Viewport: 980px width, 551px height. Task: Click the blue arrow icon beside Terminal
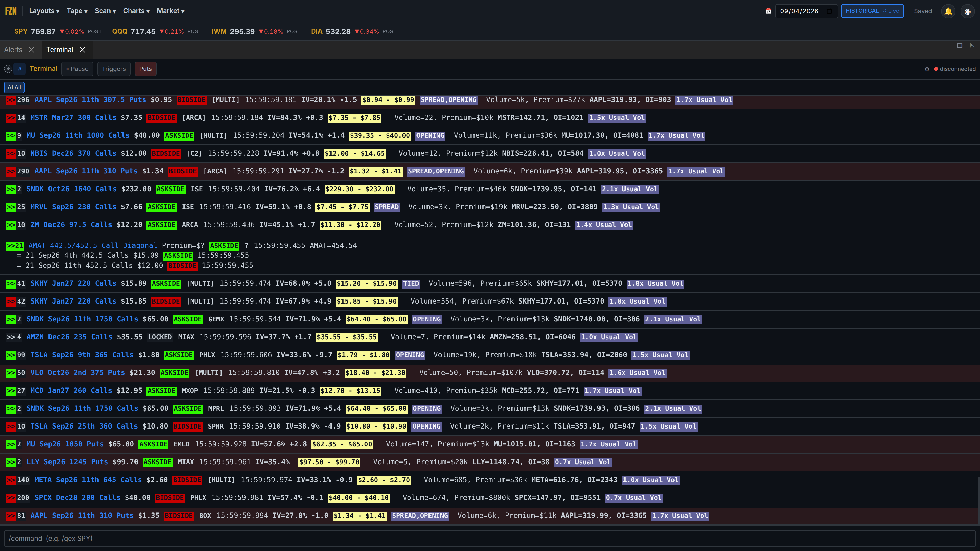pos(19,69)
